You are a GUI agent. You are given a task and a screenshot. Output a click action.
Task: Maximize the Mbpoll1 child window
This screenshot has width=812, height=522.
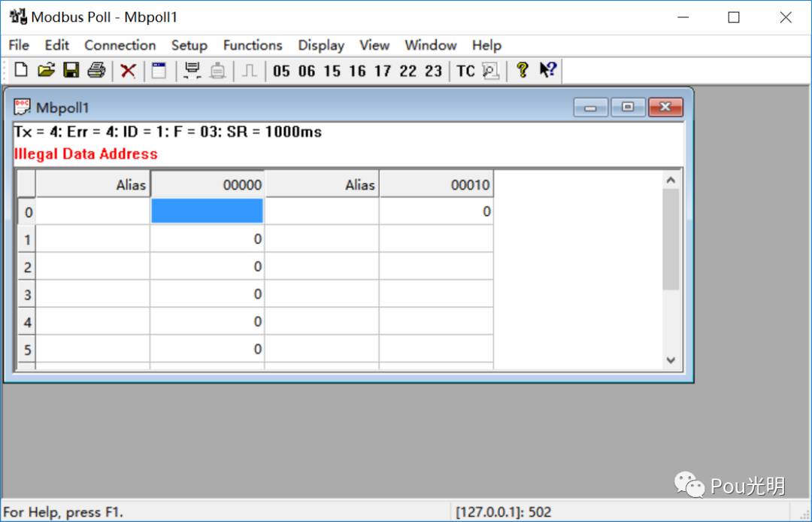628,108
